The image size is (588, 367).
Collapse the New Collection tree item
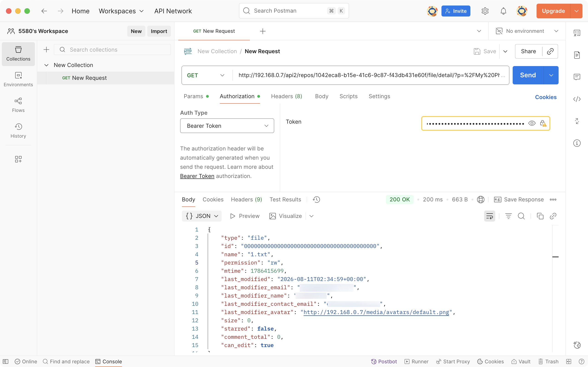pyautogui.click(x=46, y=65)
